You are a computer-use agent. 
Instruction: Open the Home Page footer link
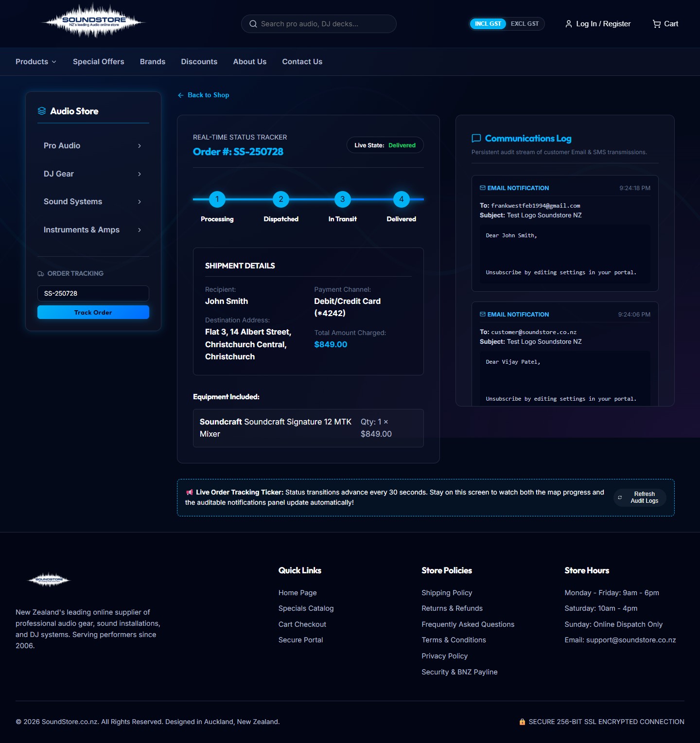click(297, 593)
